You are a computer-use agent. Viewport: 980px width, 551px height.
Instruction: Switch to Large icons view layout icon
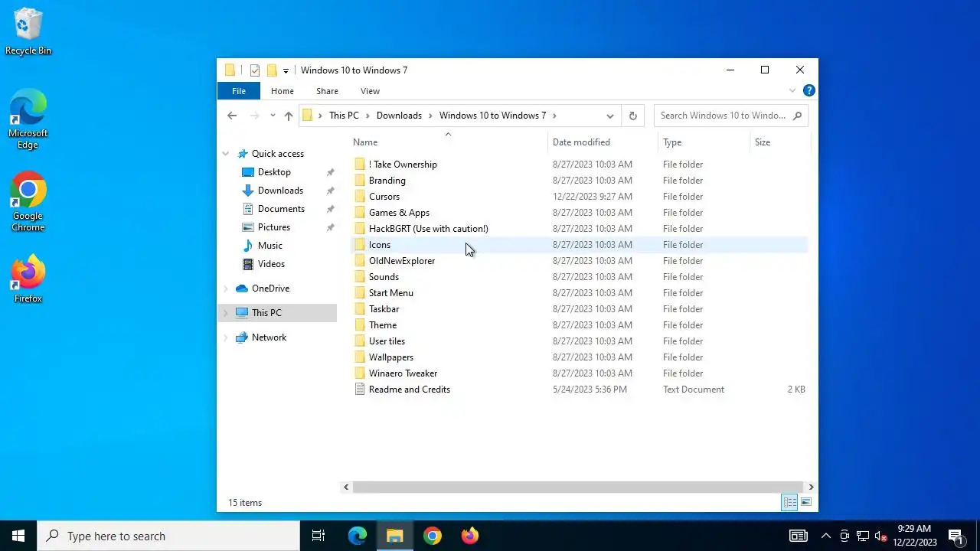[806, 503]
